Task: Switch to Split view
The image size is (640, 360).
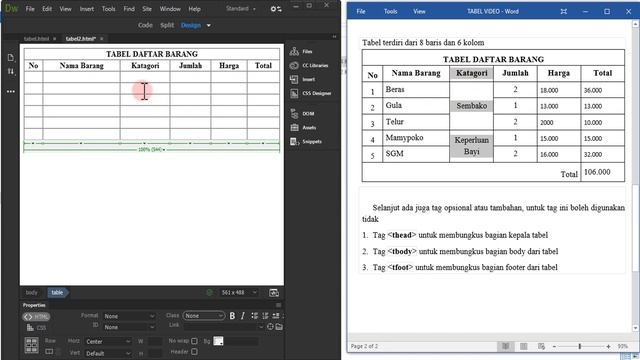Action: (x=167, y=25)
